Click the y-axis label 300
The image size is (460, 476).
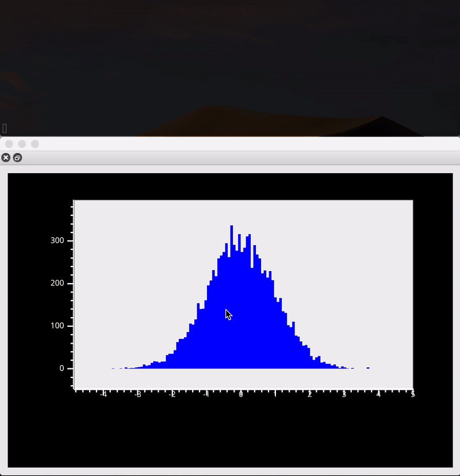[57, 241]
